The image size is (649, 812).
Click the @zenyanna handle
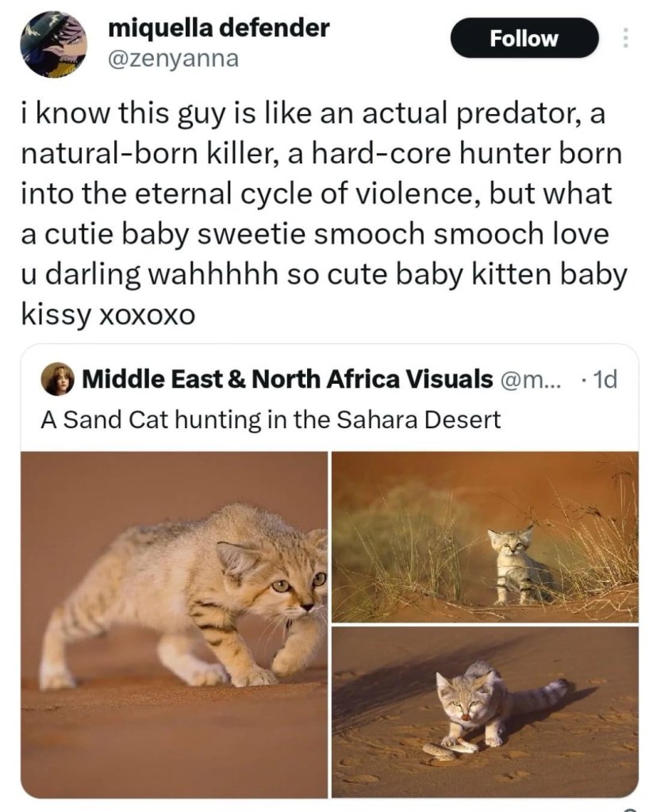(x=172, y=58)
